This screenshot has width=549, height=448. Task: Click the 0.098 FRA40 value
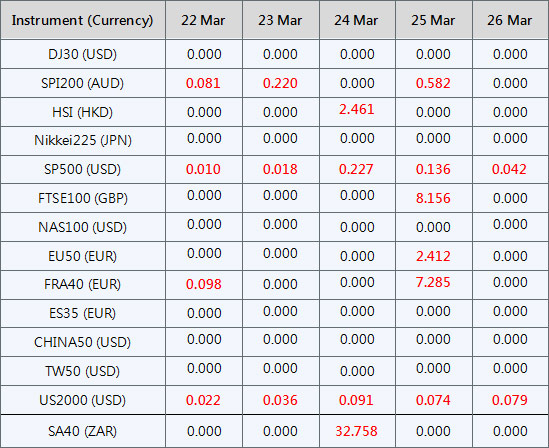[x=203, y=284]
